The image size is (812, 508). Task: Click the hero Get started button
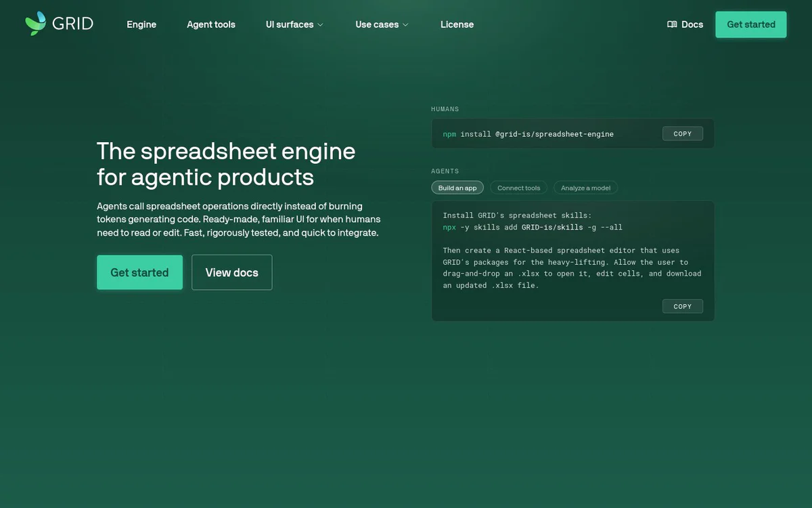pyautogui.click(x=139, y=272)
